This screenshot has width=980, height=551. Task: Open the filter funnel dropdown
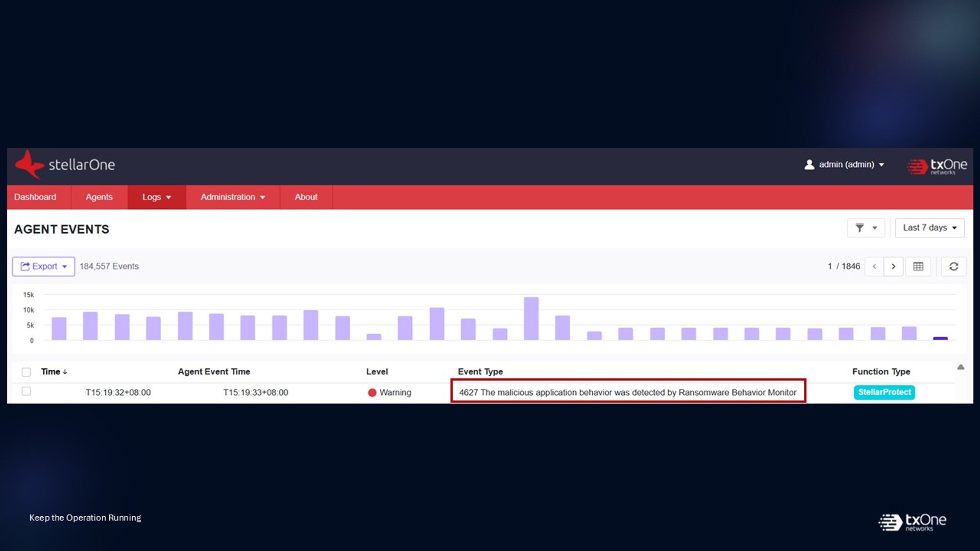click(x=866, y=228)
